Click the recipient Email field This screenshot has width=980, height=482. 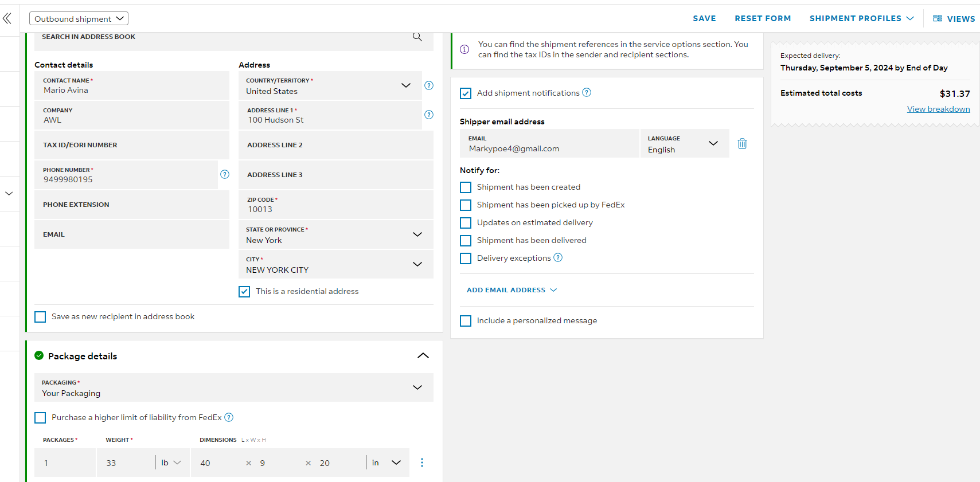click(x=132, y=234)
